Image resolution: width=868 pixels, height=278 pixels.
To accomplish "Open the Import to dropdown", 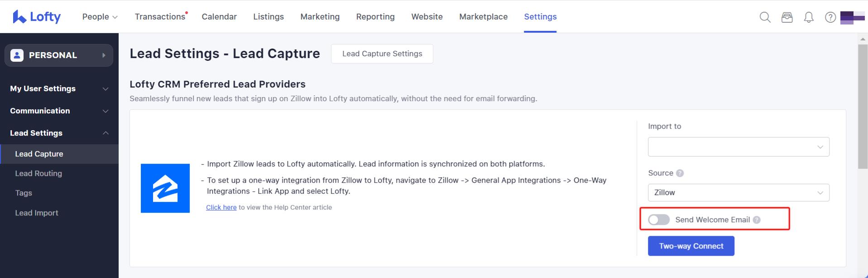I will click(738, 147).
